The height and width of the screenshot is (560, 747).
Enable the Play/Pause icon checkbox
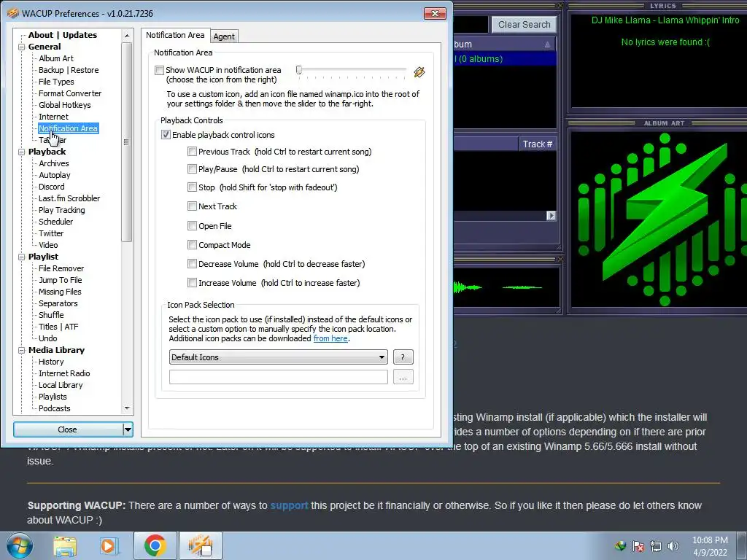click(x=192, y=169)
